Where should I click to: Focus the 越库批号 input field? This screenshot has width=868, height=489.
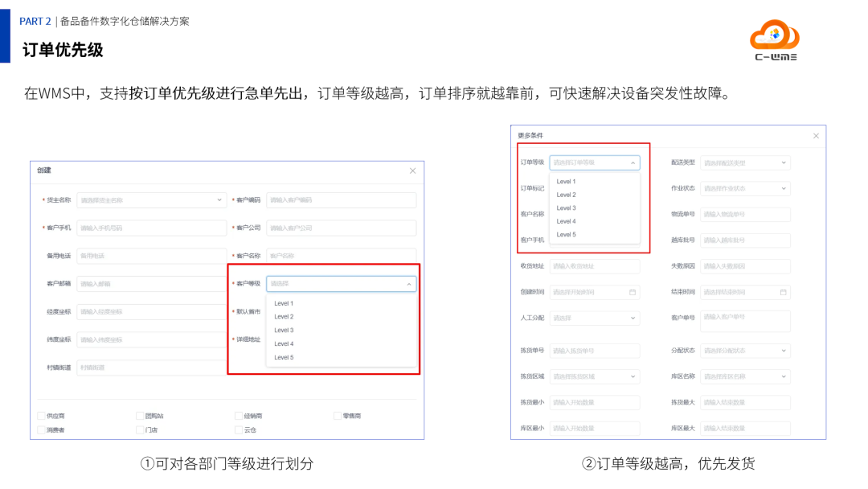745,240
